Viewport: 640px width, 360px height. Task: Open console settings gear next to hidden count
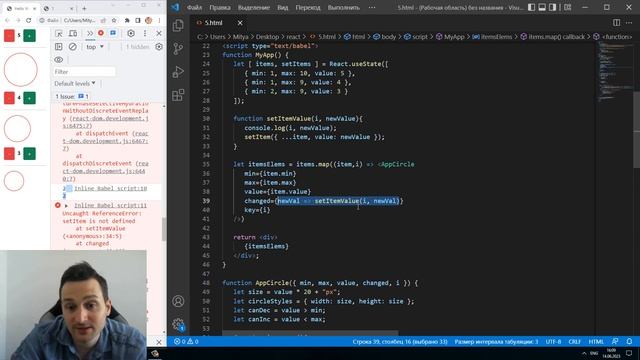(159, 47)
